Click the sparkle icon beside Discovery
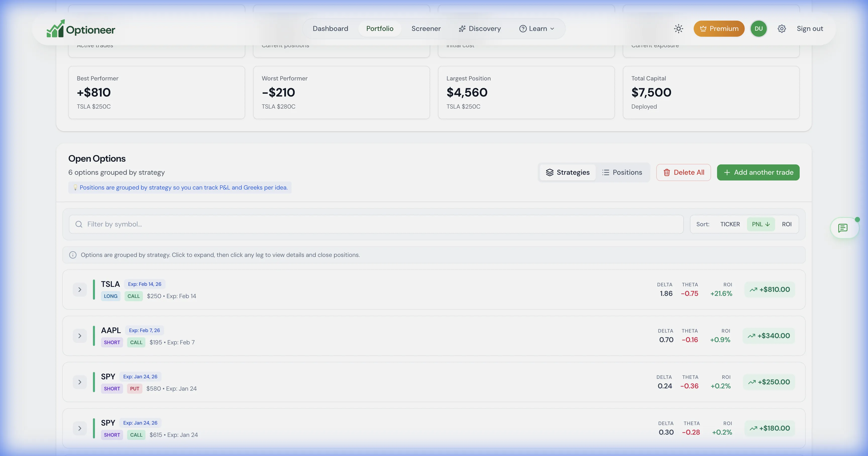 [x=462, y=29]
